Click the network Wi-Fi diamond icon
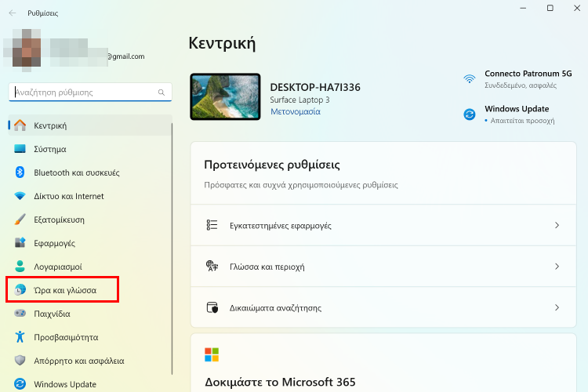Image resolution: width=588 pixels, height=392 pixels. (20, 196)
